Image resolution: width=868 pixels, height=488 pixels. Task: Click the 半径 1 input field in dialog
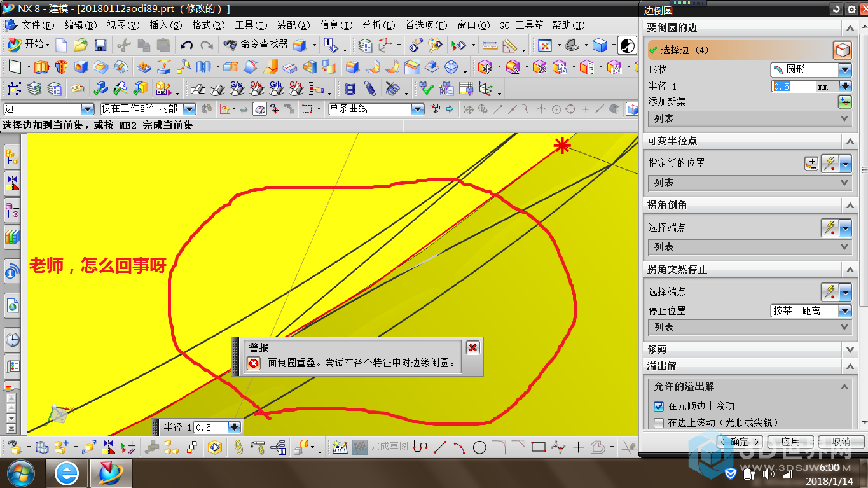[x=793, y=86]
